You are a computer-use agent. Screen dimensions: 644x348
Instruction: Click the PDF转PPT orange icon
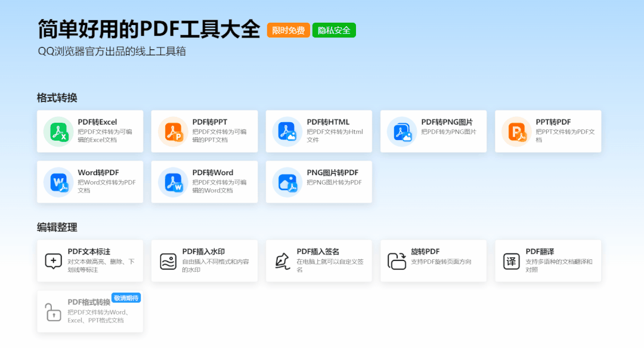[173, 132]
